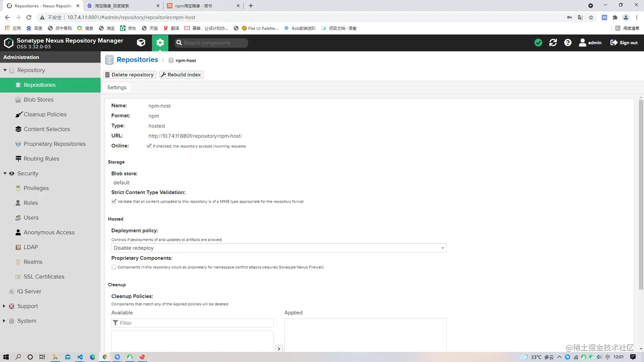Move selected policy to Applied with arrow

tap(279, 349)
